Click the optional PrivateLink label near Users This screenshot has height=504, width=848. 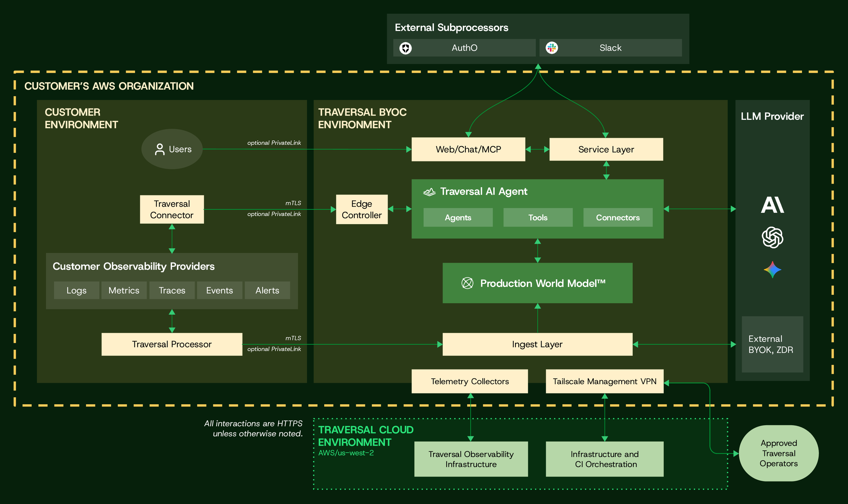pyautogui.click(x=274, y=143)
